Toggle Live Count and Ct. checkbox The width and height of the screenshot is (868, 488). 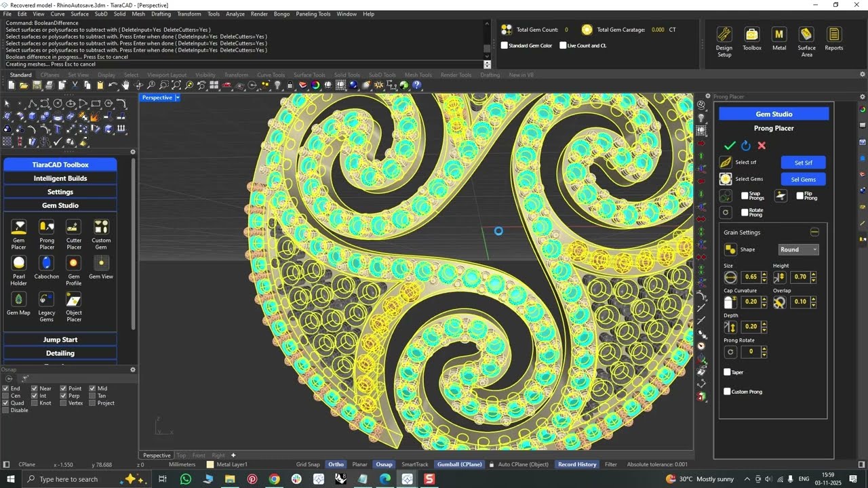pyautogui.click(x=563, y=45)
